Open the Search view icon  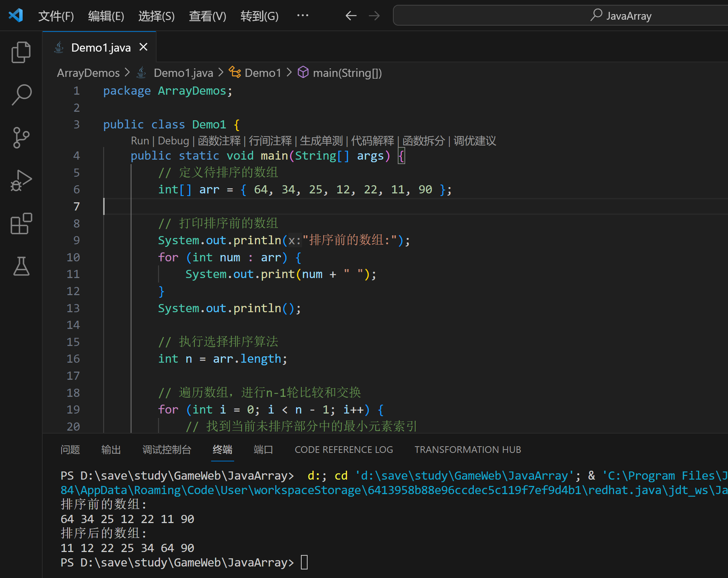21,95
